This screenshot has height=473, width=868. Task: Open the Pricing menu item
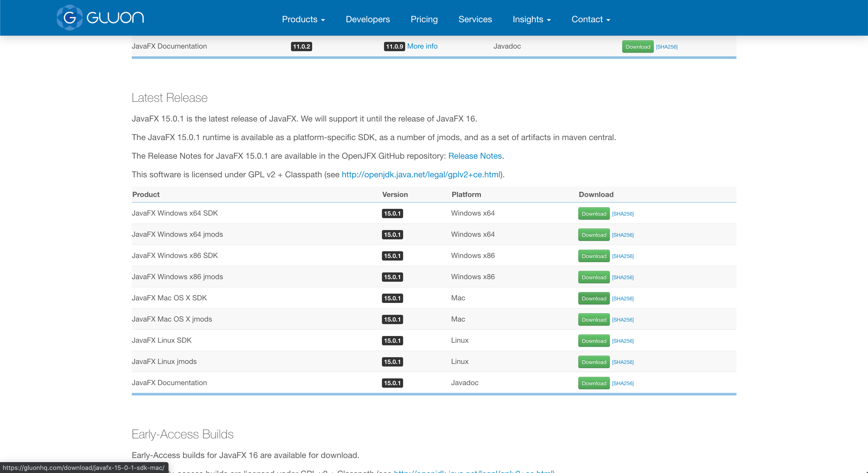click(424, 19)
